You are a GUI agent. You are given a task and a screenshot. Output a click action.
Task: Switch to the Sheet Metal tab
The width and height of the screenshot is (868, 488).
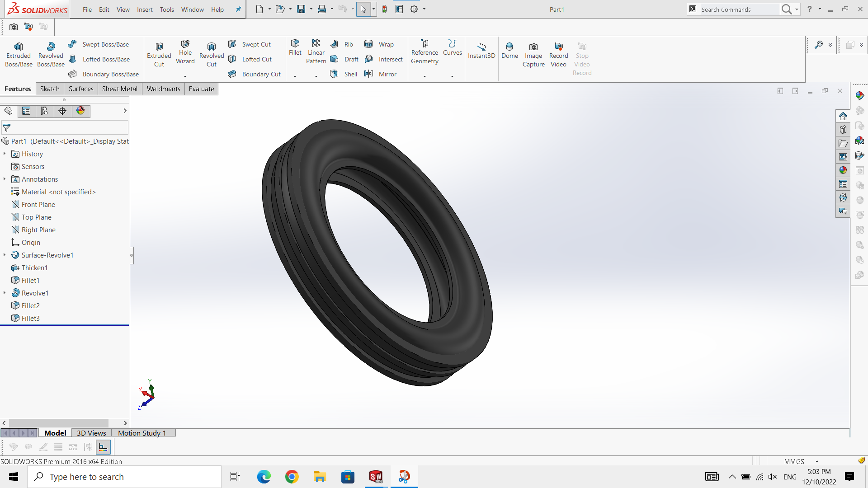(120, 89)
